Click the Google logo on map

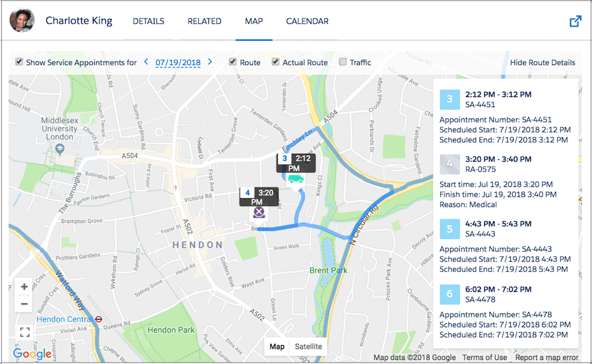point(32,354)
